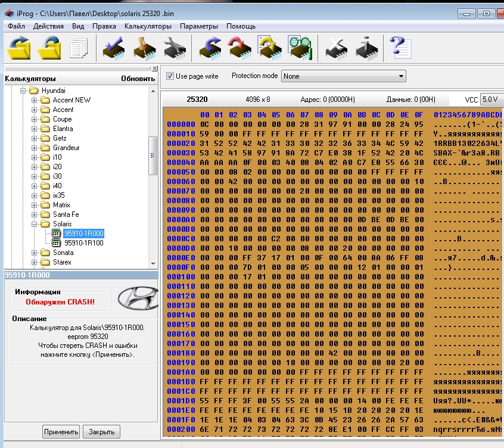Open the Действия menu
Viewport: 504px width, 448px height.
[x=48, y=26]
